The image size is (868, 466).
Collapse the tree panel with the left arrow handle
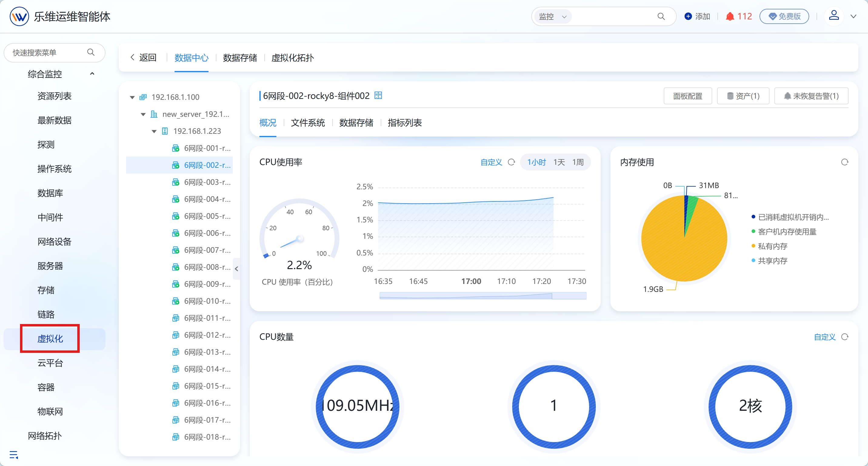[236, 269]
